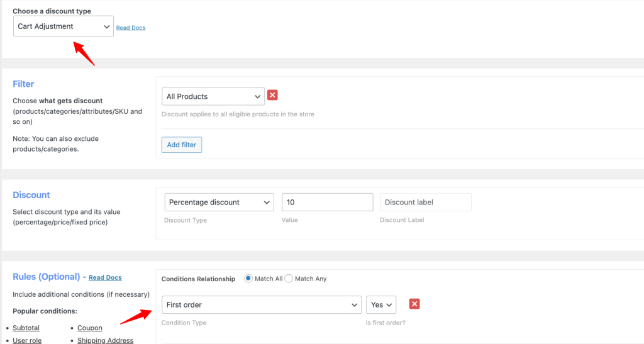This screenshot has height=344, width=644.
Task: Click the Shipping Address condition link
Action: coord(105,340)
